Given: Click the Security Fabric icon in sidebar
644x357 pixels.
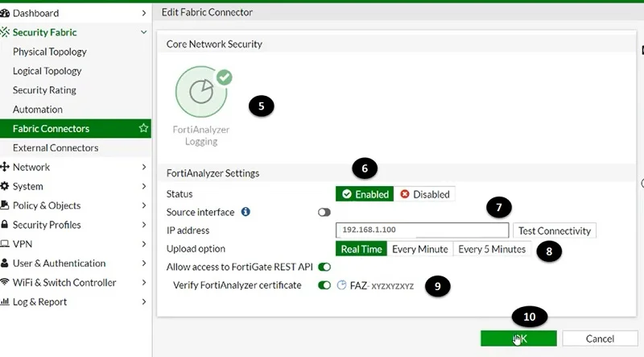Looking at the screenshot, I should (5, 32).
